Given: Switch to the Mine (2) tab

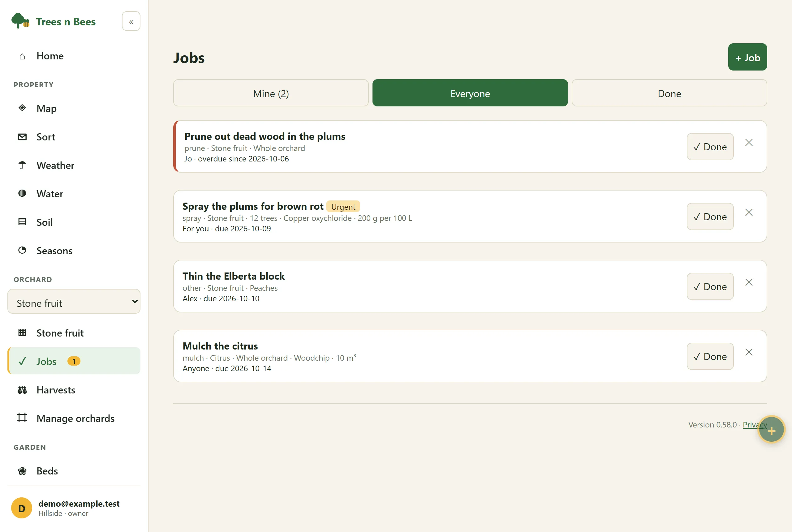Looking at the screenshot, I should tap(271, 93).
